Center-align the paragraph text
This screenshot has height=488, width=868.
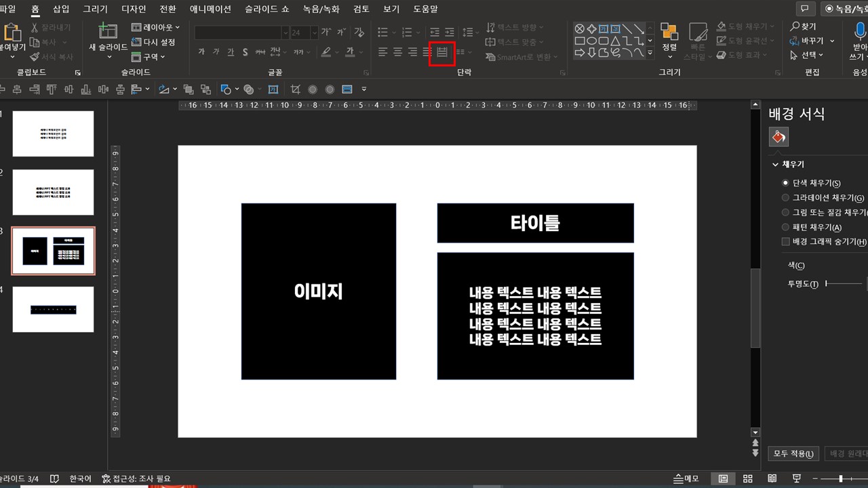[398, 52]
